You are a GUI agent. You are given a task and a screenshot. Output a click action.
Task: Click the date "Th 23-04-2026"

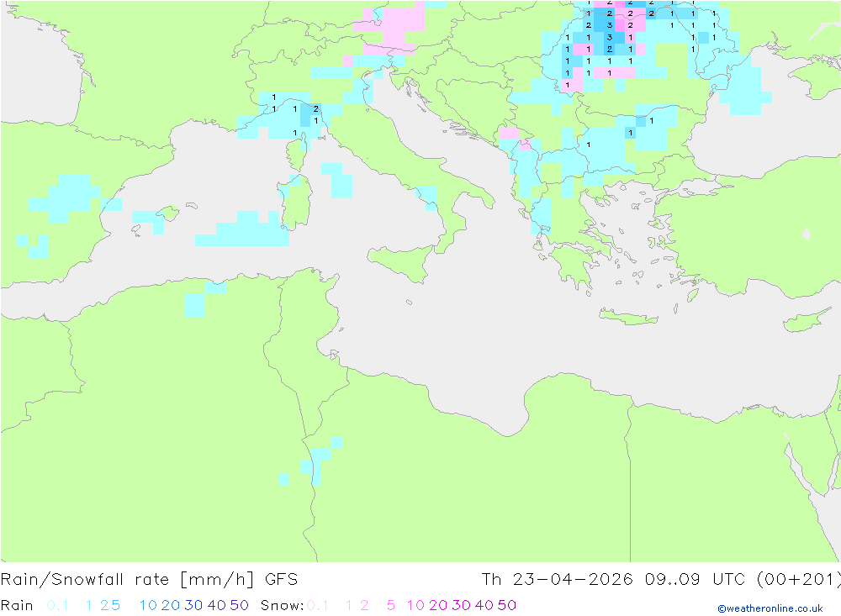(x=558, y=580)
